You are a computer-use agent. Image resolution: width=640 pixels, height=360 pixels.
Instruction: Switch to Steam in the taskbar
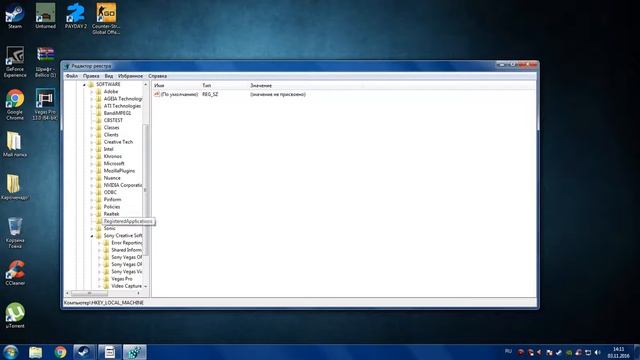click(84, 352)
